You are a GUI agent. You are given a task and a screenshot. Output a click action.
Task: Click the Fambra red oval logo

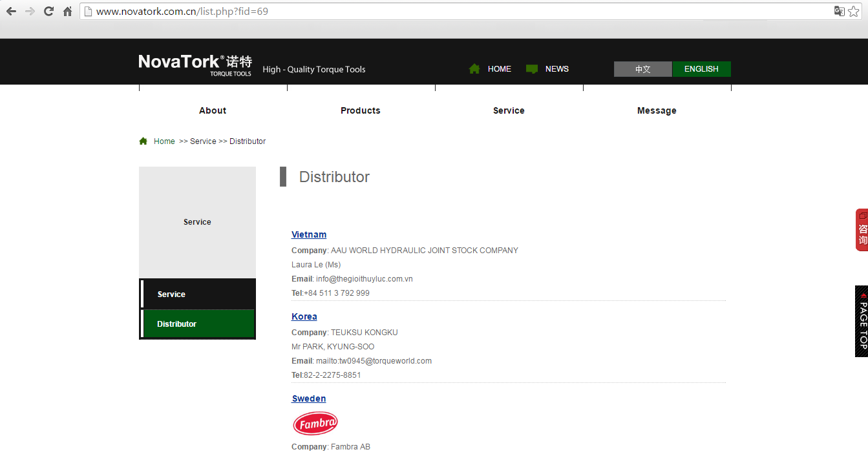point(315,424)
